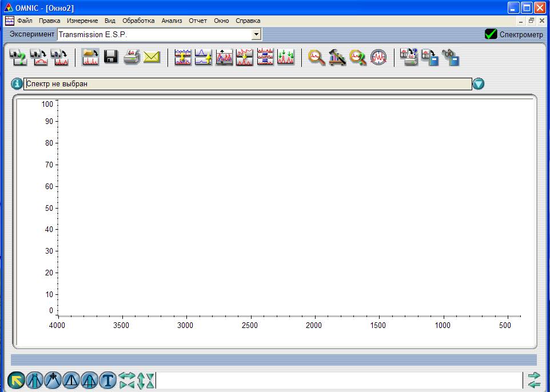Close the inner Окно2 document window
550x392 pixels.
click(543, 21)
